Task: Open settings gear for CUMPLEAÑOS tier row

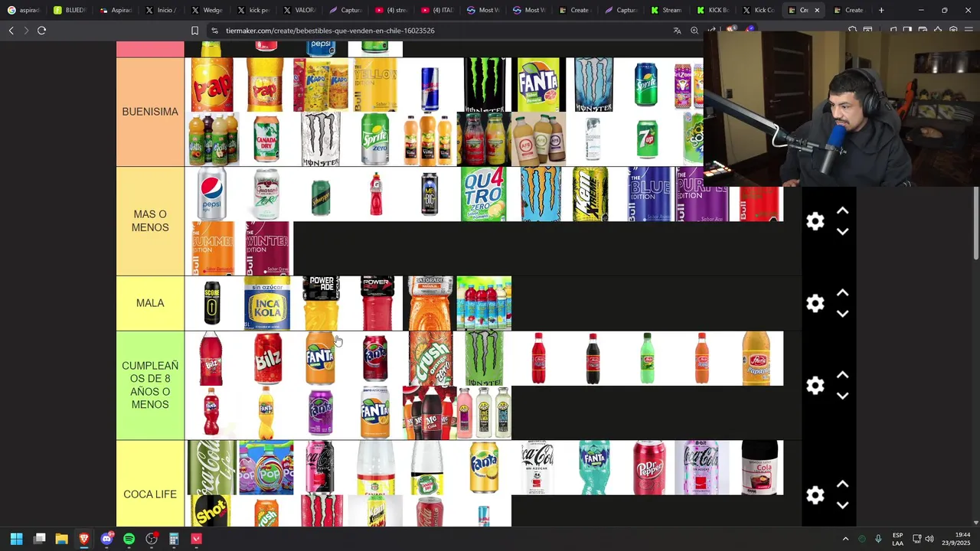Action: pos(815,386)
